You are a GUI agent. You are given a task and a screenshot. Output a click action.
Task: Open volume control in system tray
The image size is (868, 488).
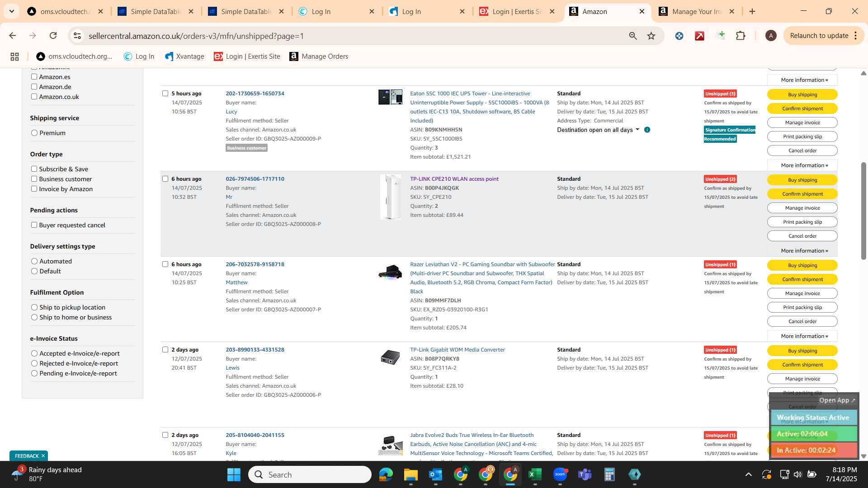[x=797, y=474]
